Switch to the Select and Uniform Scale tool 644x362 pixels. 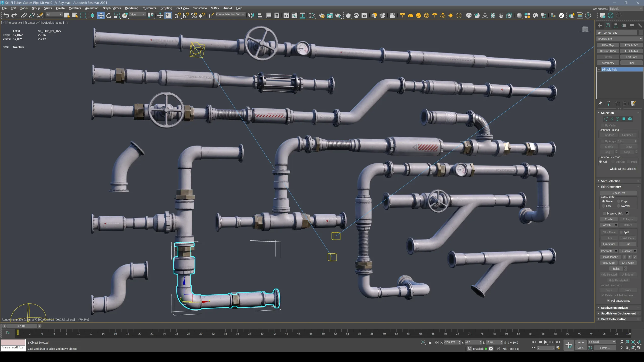[117, 15]
